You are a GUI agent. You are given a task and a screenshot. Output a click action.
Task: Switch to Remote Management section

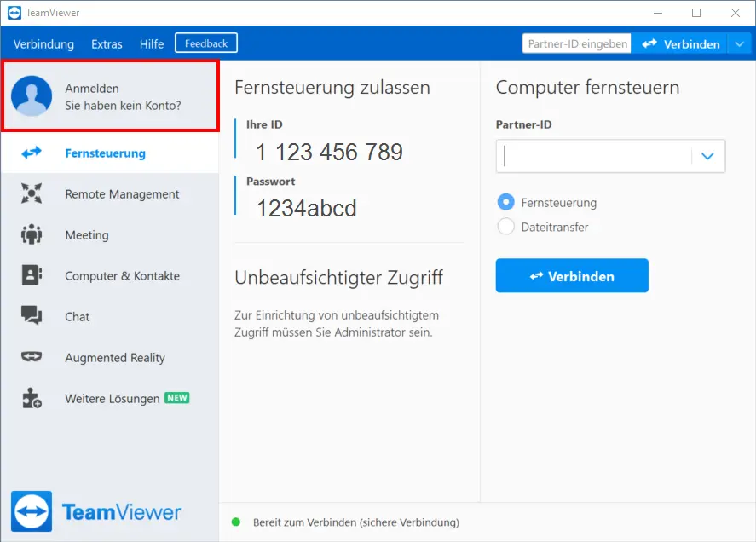click(x=109, y=193)
